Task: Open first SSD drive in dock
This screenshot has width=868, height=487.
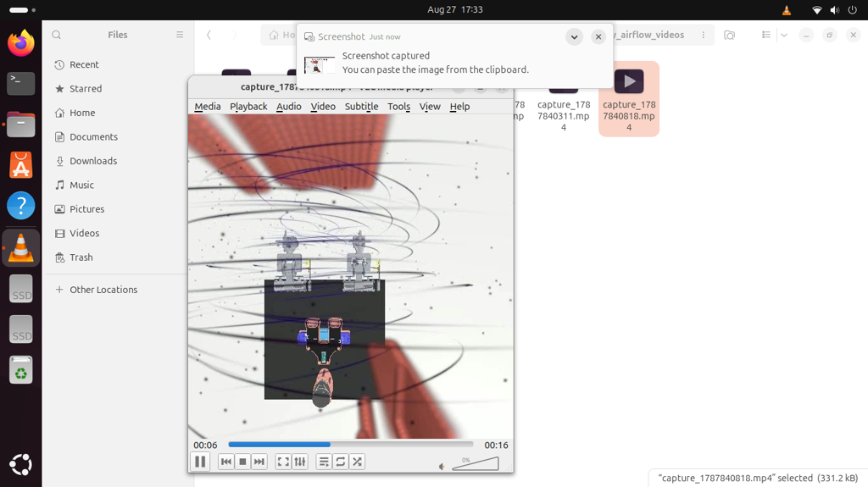Action: coord(21,289)
